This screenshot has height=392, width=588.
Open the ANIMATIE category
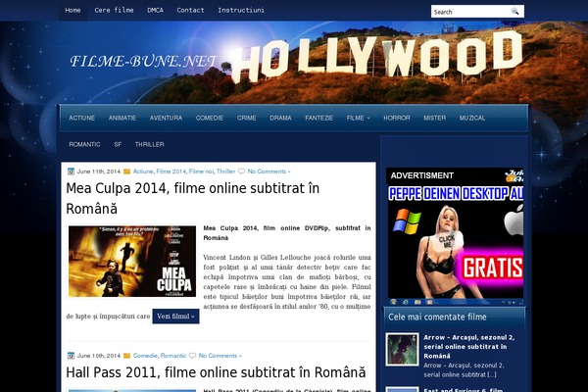[x=122, y=118]
